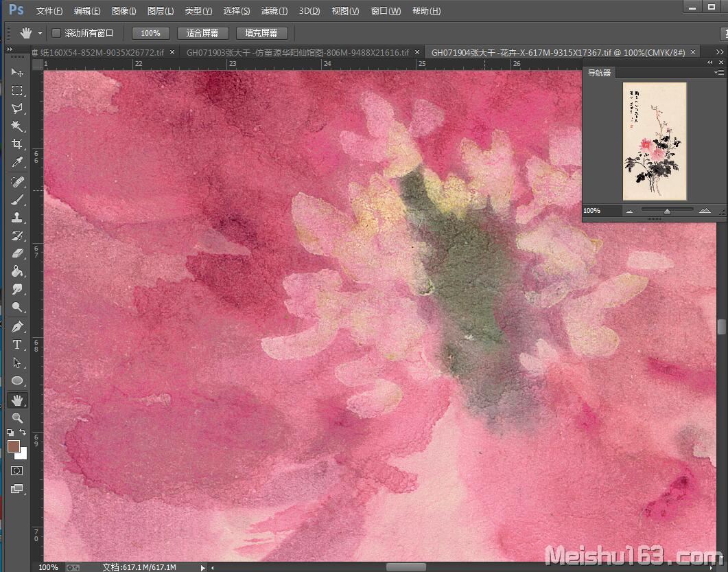Image resolution: width=728 pixels, height=572 pixels.
Task: Open the 图像(I) menu
Action: [x=124, y=11]
